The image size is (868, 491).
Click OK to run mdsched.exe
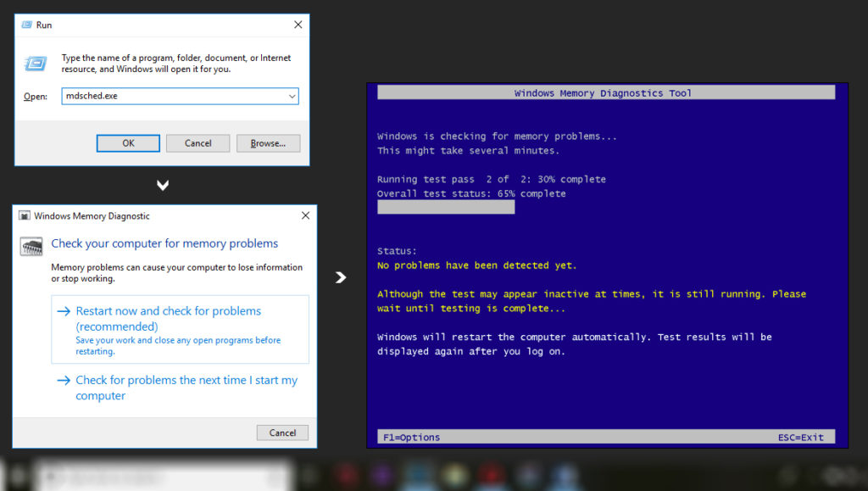pyautogui.click(x=128, y=142)
